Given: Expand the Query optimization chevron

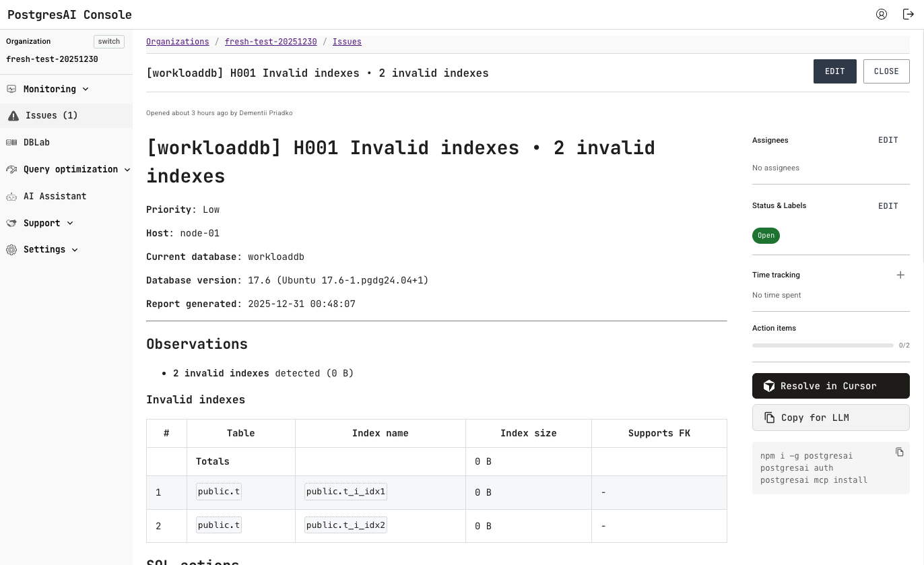Looking at the screenshot, I should (x=127, y=170).
